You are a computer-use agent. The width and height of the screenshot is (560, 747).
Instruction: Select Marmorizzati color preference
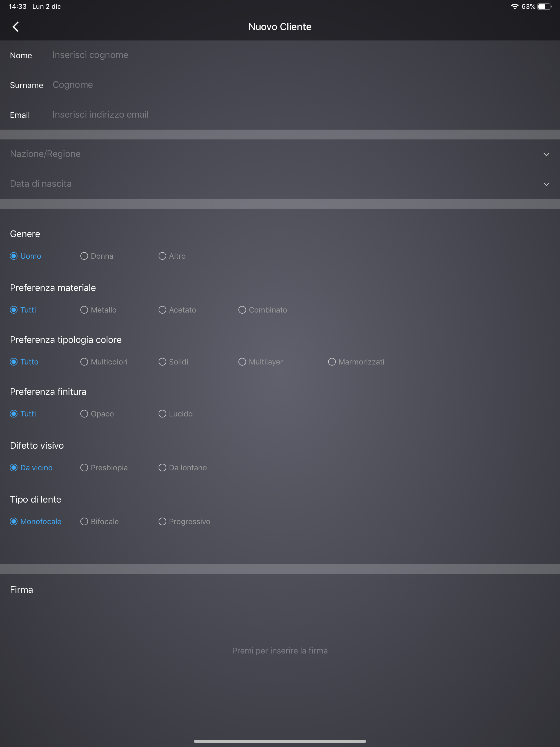coord(332,362)
